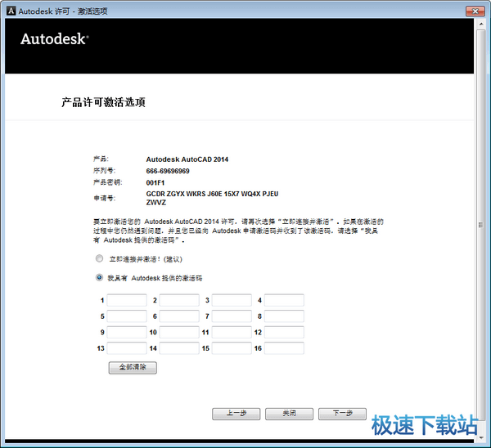Screen dimensions: 491x448
Task: Click activation code field 15
Action: [232, 348]
